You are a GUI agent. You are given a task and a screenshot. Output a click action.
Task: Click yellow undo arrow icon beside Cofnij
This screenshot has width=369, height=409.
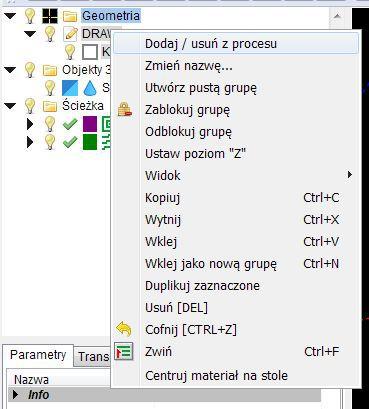pyautogui.click(x=124, y=329)
